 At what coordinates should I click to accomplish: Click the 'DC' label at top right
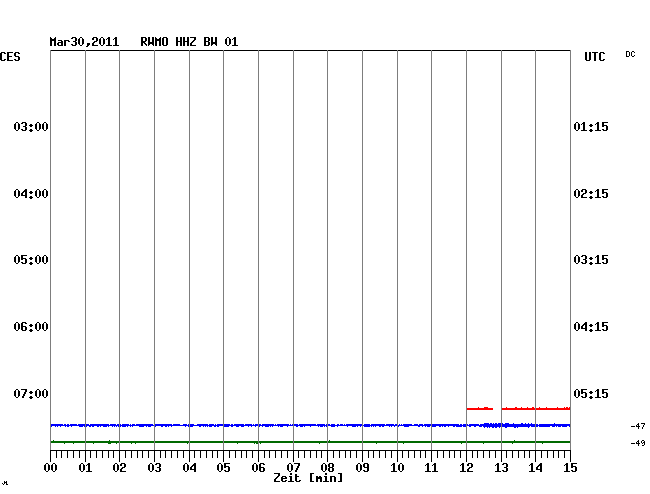[x=630, y=54]
